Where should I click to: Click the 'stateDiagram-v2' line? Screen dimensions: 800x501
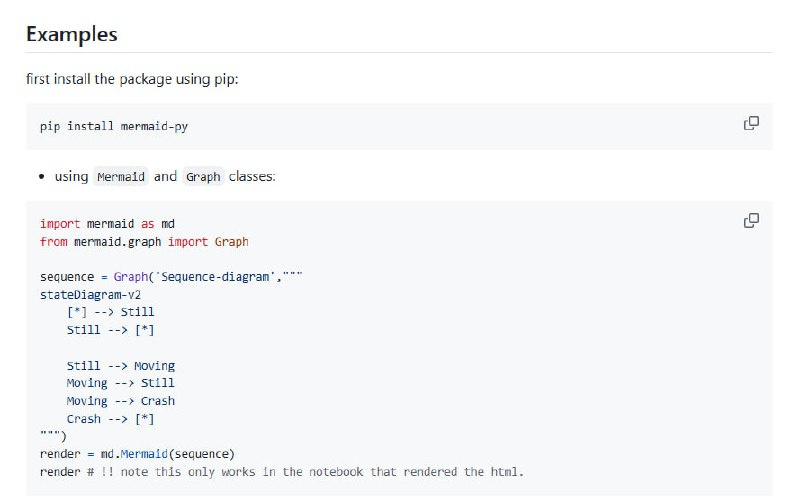(91, 295)
